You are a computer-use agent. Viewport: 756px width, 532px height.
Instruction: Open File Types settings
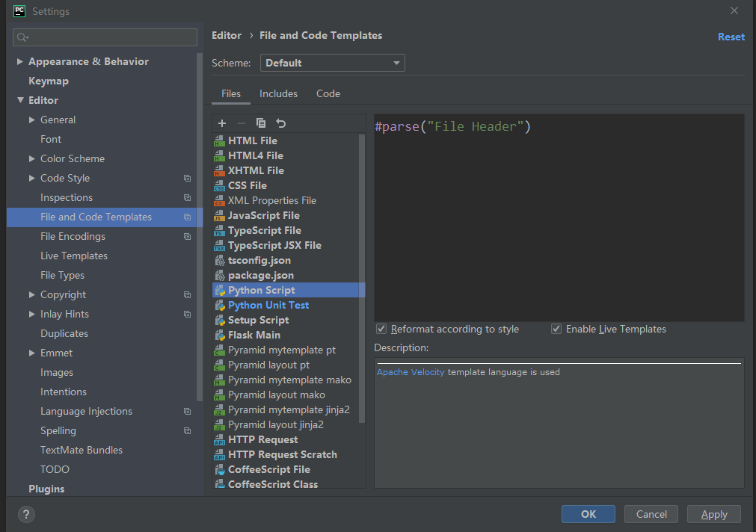coord(62,275)
